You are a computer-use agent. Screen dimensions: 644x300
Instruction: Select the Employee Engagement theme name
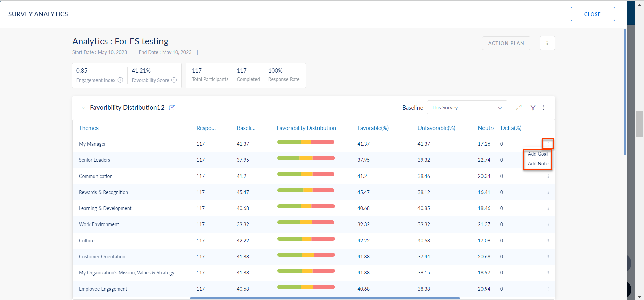(103, 289)
